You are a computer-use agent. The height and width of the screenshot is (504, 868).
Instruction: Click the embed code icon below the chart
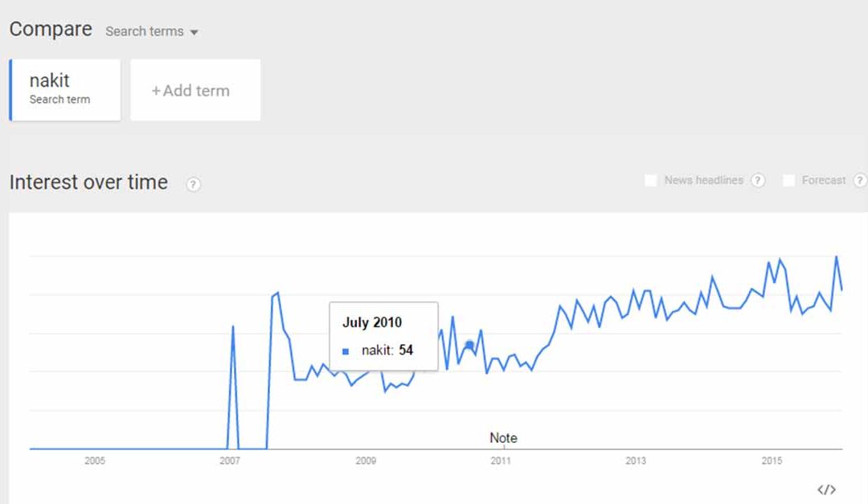pos(826,490)
